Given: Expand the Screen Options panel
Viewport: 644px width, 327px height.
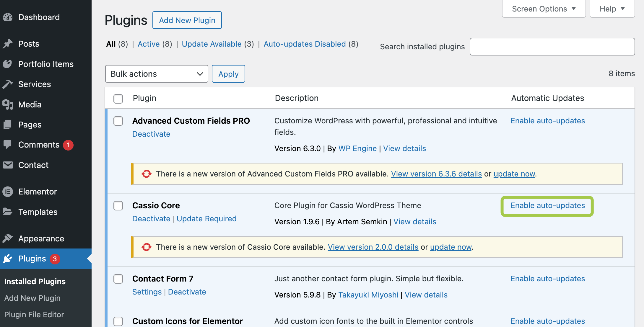Looking at the screenshot, I should 544,9.
